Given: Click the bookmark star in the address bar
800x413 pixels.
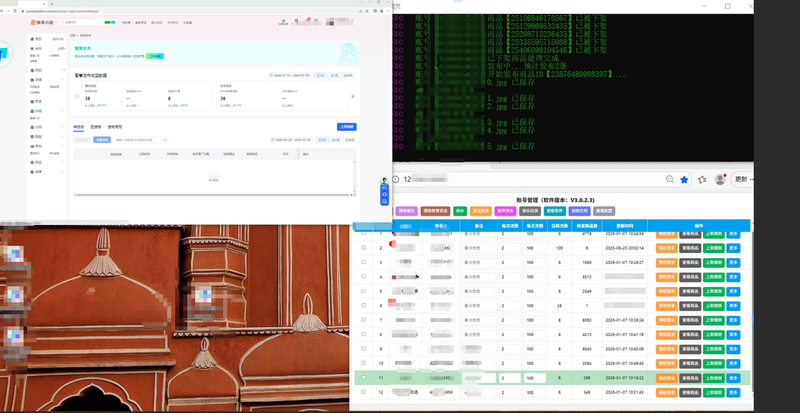Looking at the screenshot, I should 685,180.
